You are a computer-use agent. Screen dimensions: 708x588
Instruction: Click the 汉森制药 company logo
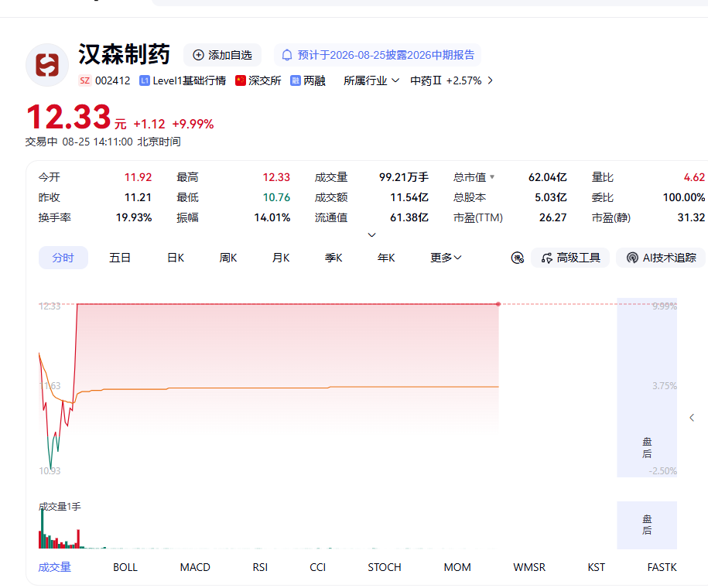[47, 65]
